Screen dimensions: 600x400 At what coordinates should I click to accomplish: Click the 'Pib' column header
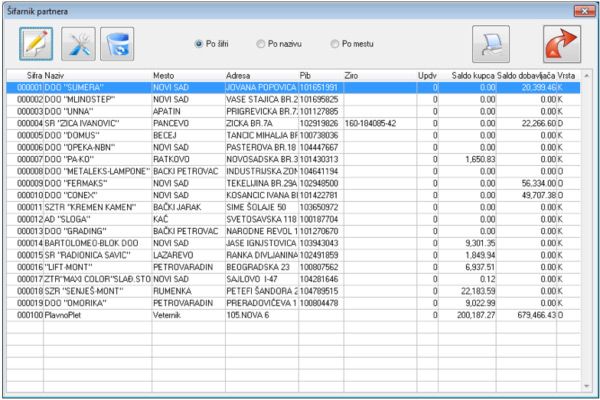pyautogui.click(x=320, y=76)
